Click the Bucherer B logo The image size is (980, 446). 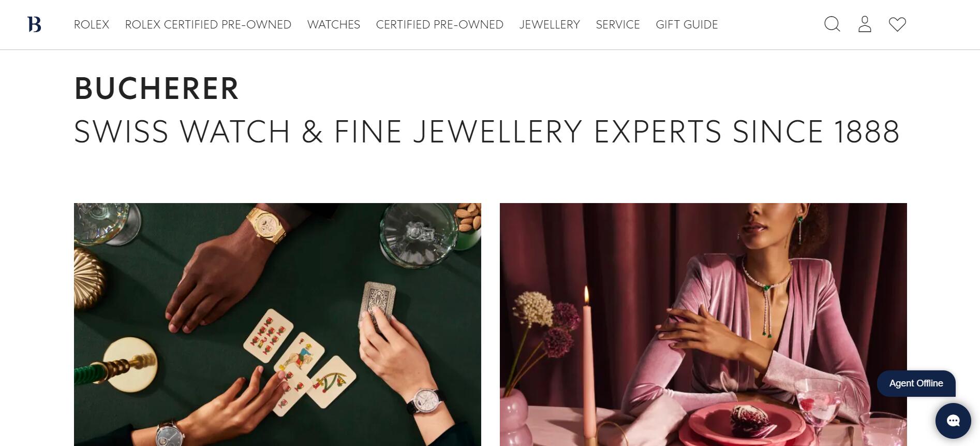pyautogui.click(x=34, y=24)
